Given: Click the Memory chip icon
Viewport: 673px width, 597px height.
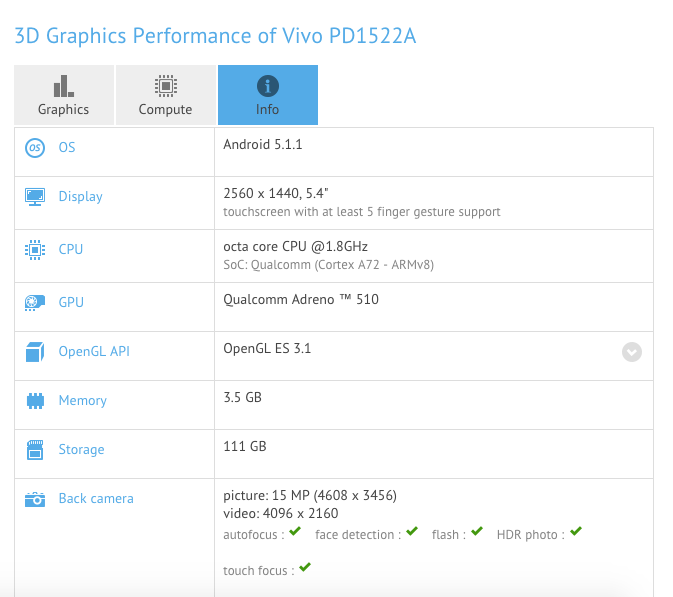Looking at the screenshot, I should pos(35,401).
